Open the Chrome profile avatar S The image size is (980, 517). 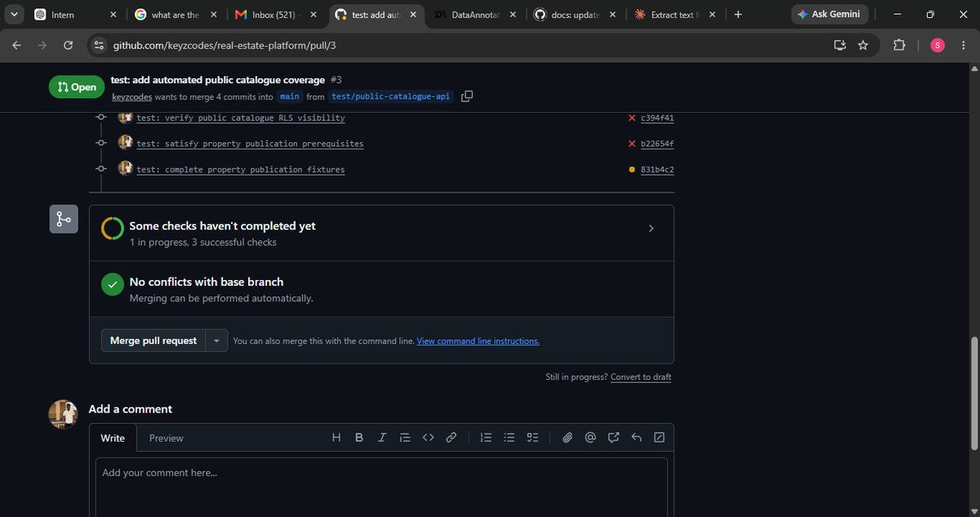tap(938, 45)
